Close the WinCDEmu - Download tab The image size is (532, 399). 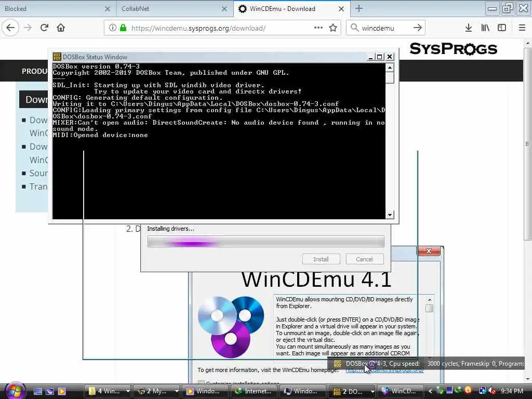[341, 9]
